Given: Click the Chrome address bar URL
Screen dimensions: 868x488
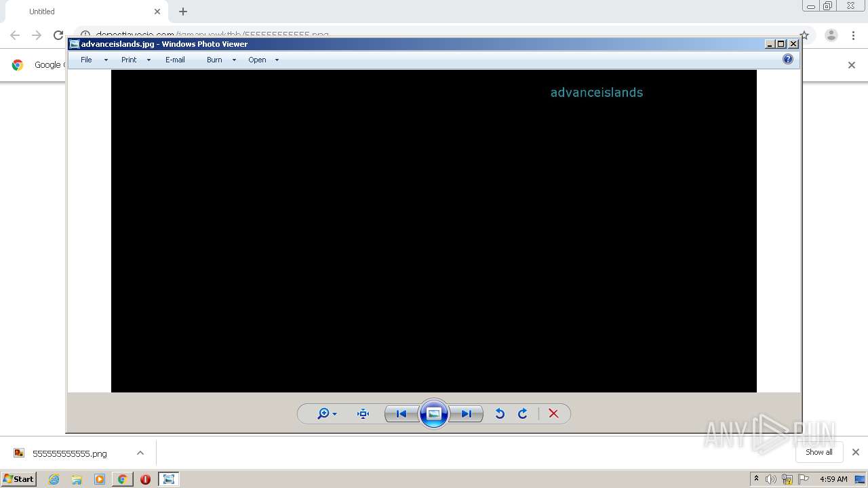Looking at the screenshot, I should pyautogui.click(x=212, y=35).
